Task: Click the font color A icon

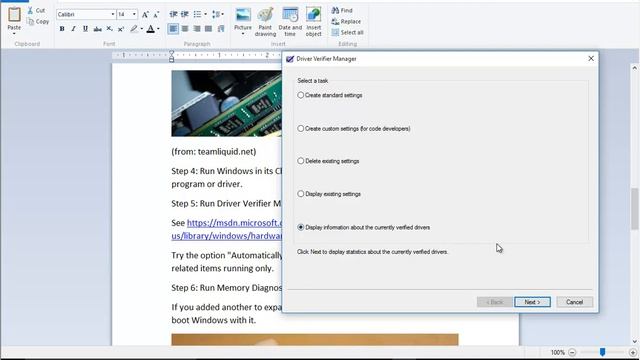Action: [x=151, y=29]
